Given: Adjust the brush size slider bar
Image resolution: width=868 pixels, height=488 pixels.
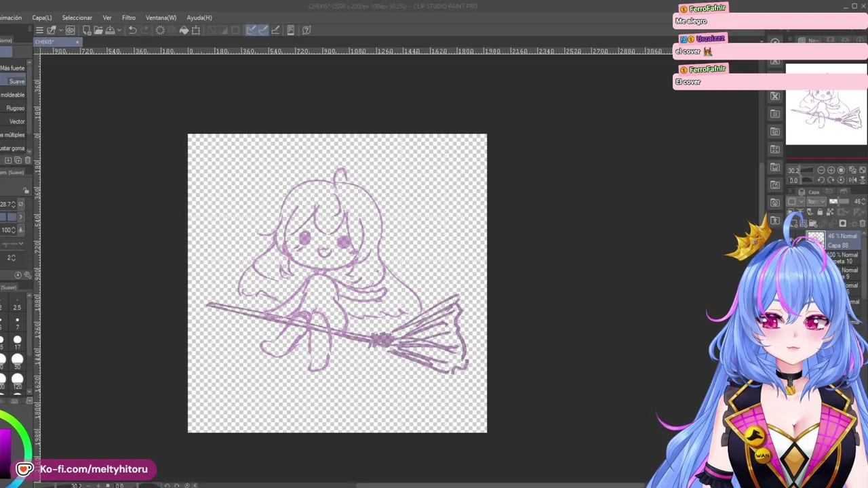Looking at the screenshot, I should [x=8, y=217].
